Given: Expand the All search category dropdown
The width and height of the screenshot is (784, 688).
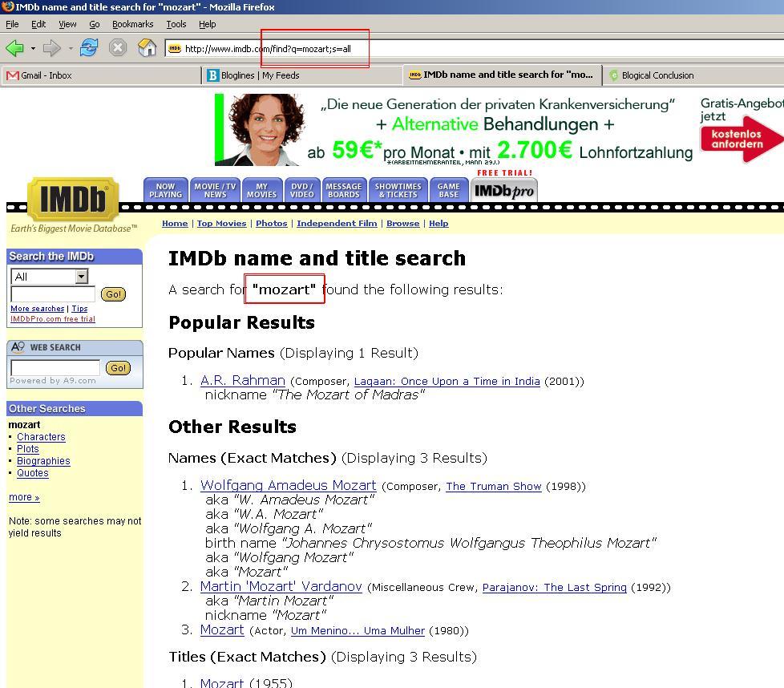Looking at the screenshot, I should coord(50,277).
